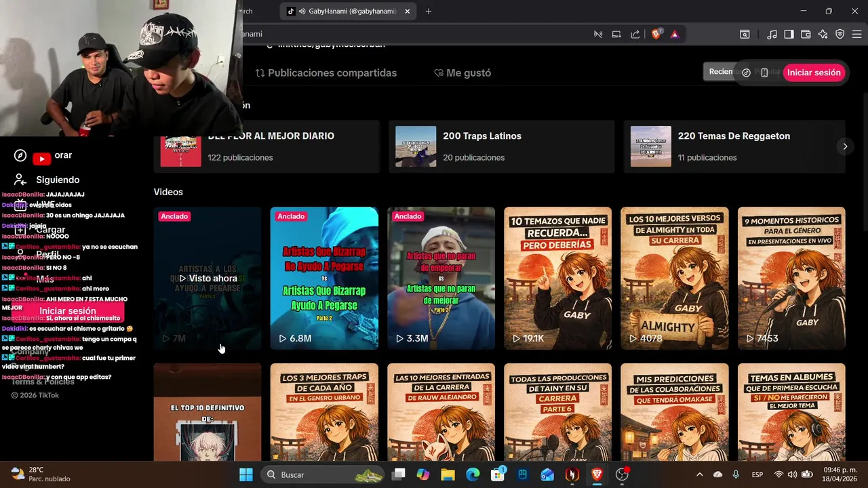Open pinned video showing Visto ahora
Screen dimensions: 868x488
point(208,278)
